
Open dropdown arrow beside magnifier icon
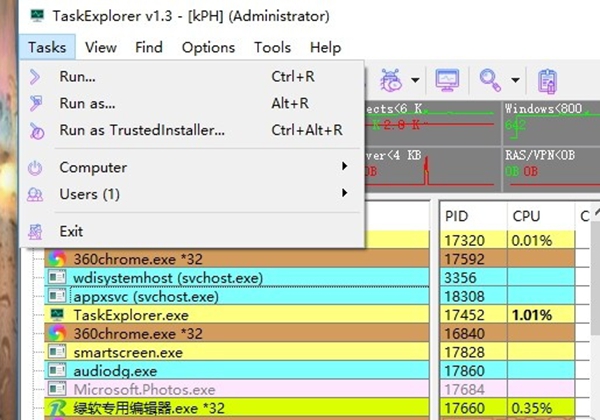coord(515,80)
